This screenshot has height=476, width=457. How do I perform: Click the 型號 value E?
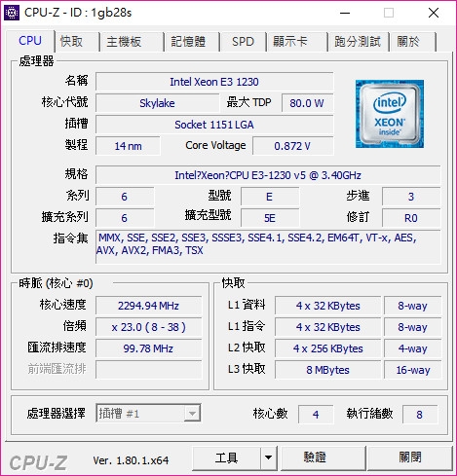tap(270, 197)
